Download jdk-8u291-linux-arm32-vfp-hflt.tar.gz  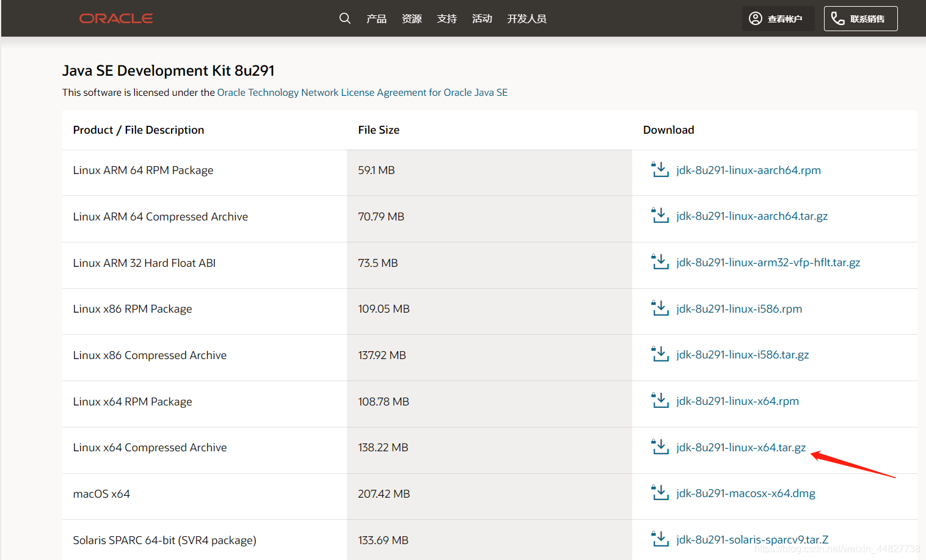[x=768, y=262]
